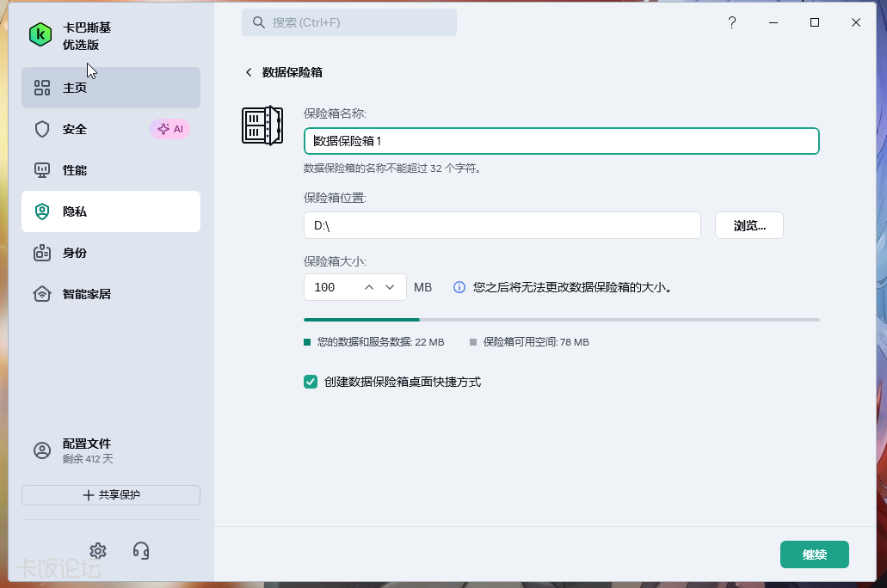Open the 主页 section

(x=111, y=88)
